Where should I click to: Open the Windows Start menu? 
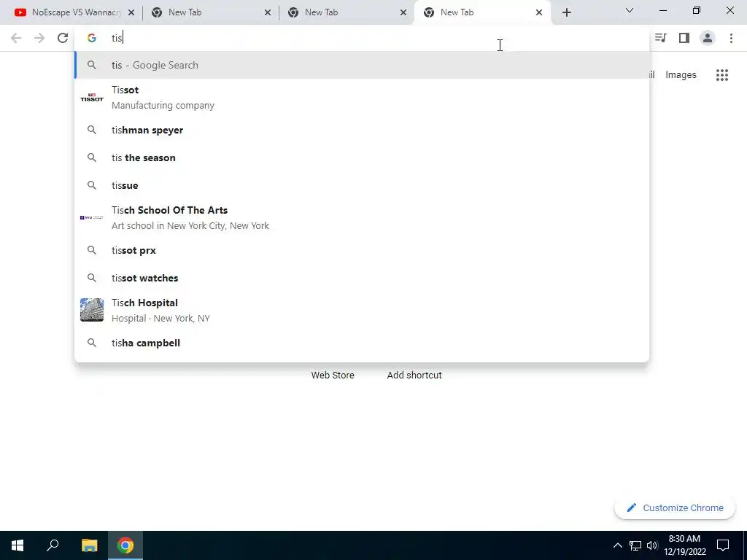(x=18, y=545)
